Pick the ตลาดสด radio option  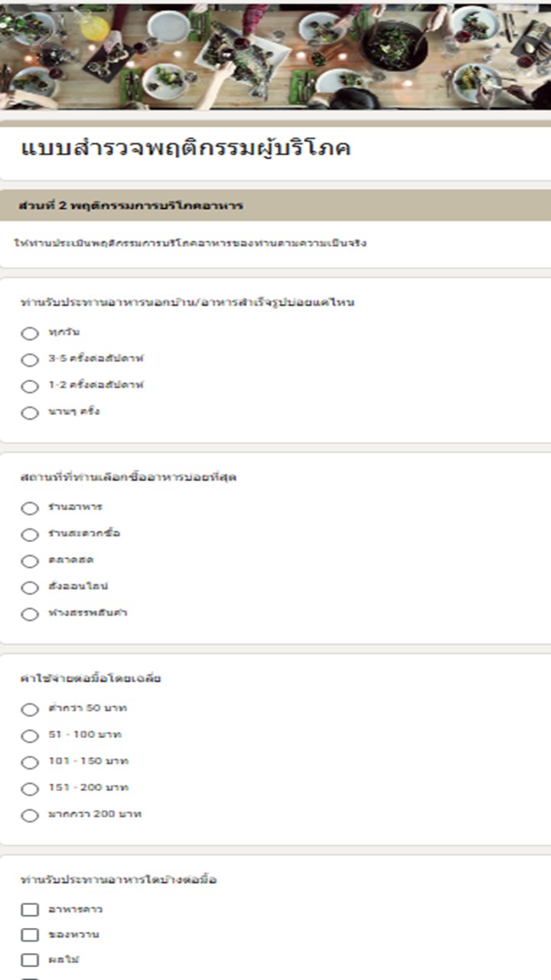click(x=30, y=561)
